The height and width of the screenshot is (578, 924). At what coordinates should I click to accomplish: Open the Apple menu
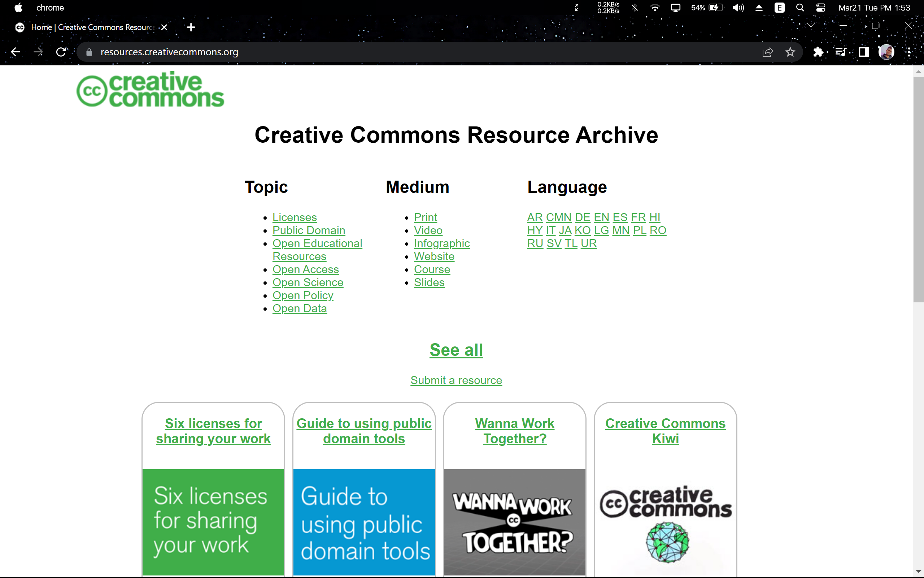pyautogui.click(x=18, y=8)
